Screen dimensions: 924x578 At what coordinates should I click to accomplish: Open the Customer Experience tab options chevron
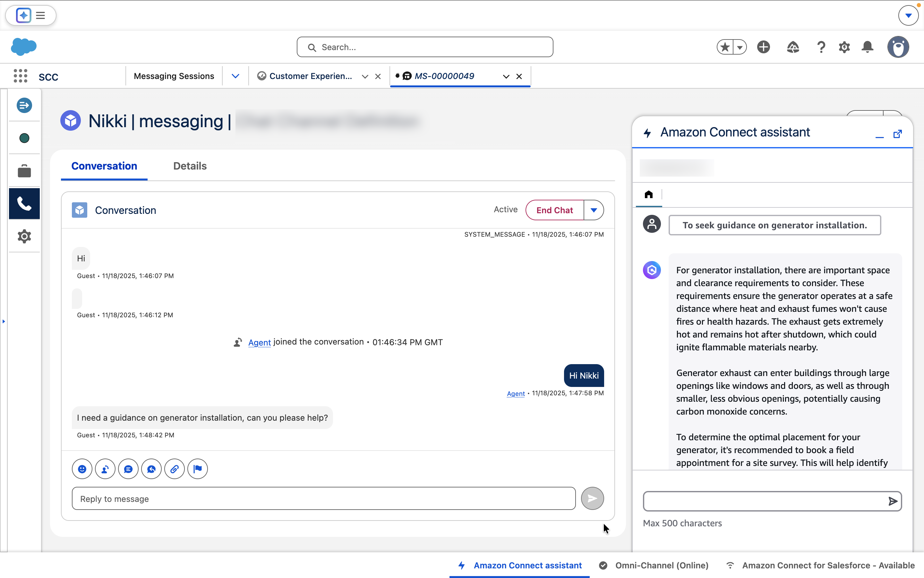(x=365, y=76)
